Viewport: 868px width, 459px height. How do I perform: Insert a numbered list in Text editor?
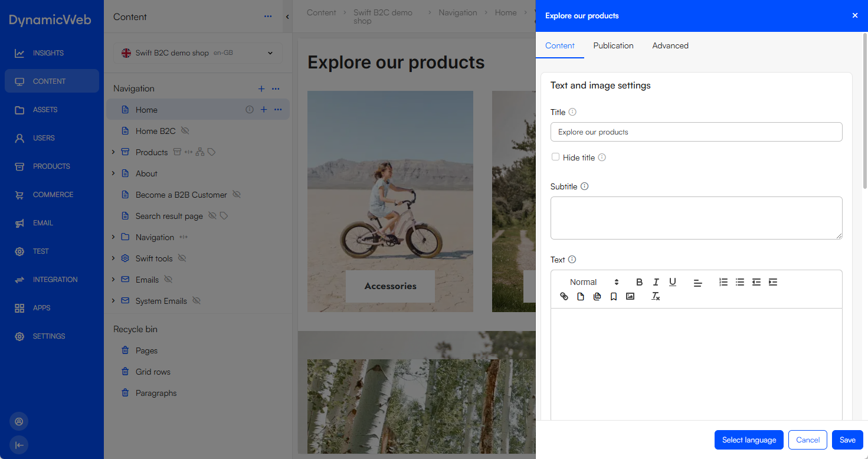pyautogui.click(x=723, y=282)
